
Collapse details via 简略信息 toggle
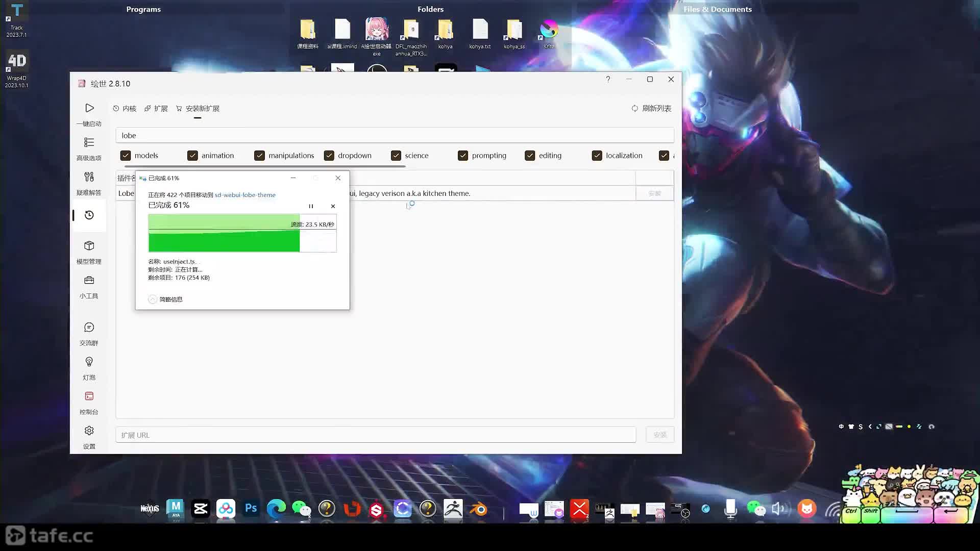[x=165, y=299]
